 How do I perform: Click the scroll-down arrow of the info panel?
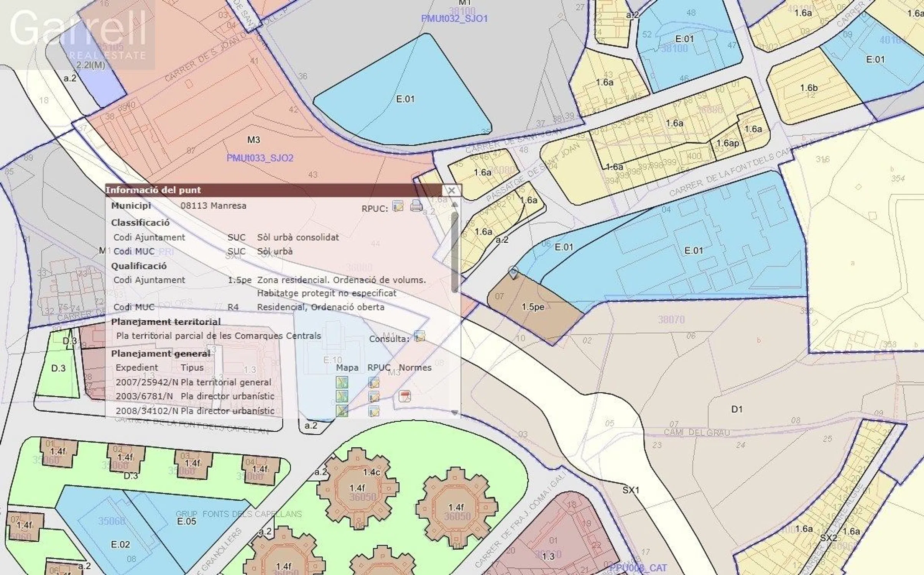click(455, 412)
